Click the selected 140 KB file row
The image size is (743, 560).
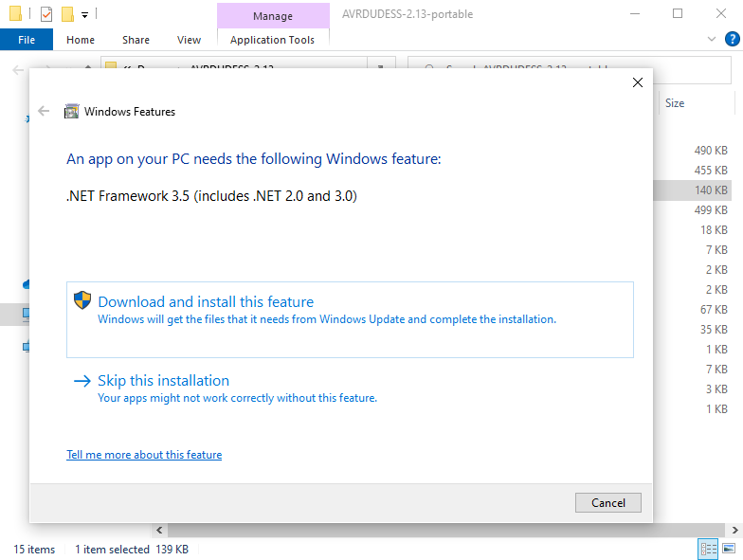pos(692,190)
